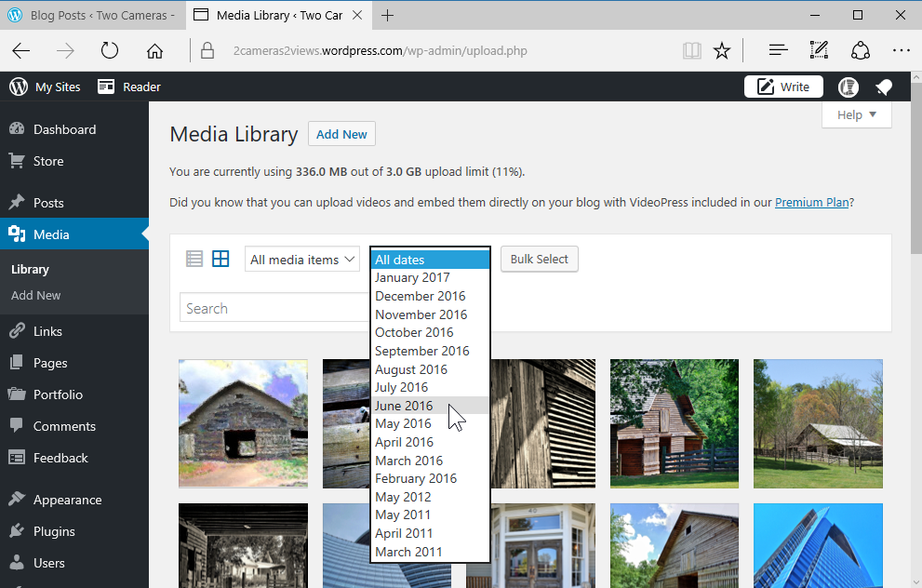Image resolution: width=922 pixels, height=588 pixels.
Task: Expand the All media items dropdown
Action: pyautogui.click(x=302, y=260)
